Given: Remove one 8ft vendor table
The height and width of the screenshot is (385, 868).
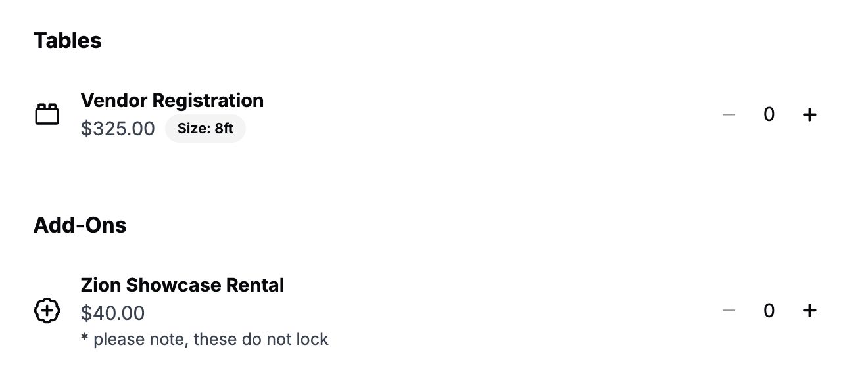Looking at the screenshot, I should 728,114.
